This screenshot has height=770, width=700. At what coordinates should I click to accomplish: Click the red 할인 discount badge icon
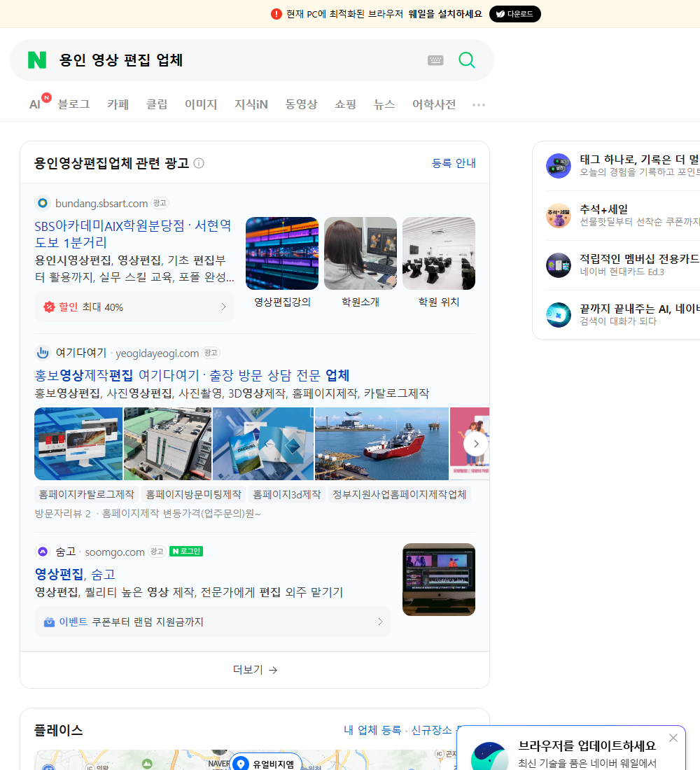pyautogui.click(x=49, y=307)
